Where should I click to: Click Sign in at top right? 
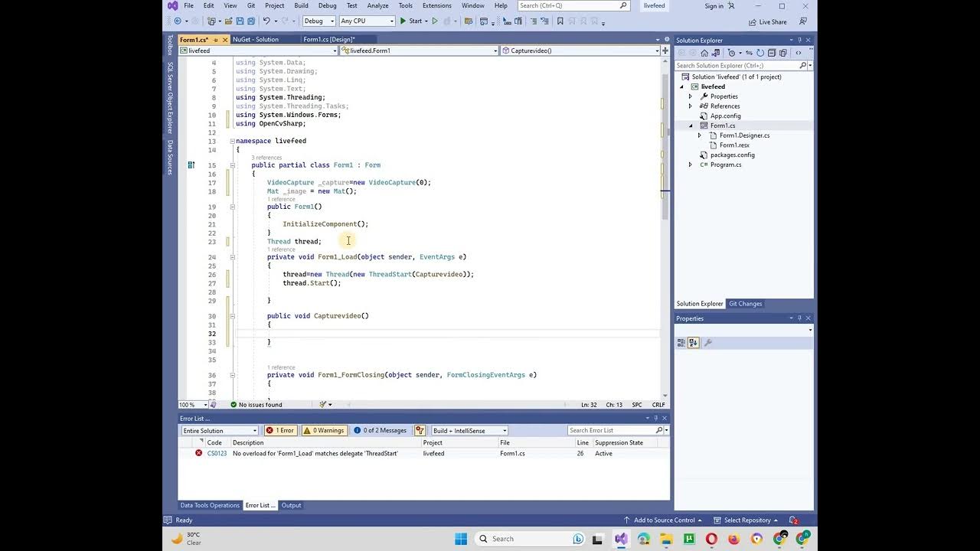[714, 6]
